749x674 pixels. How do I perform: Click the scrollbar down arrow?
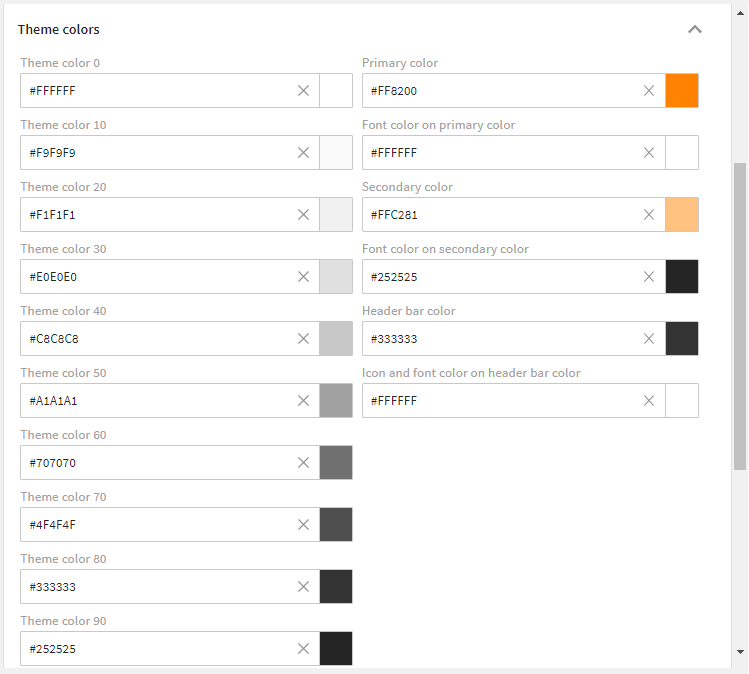pyautogui.click(x=740, y=652)
